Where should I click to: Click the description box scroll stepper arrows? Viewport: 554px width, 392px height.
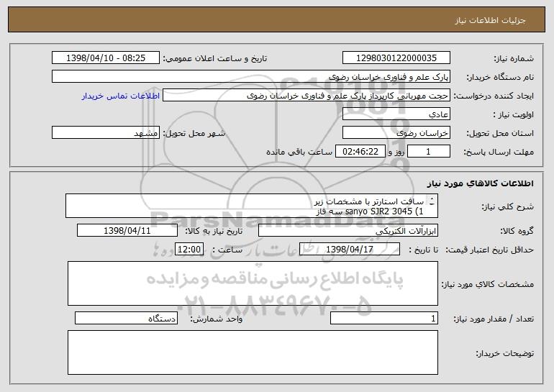point(432,201)
